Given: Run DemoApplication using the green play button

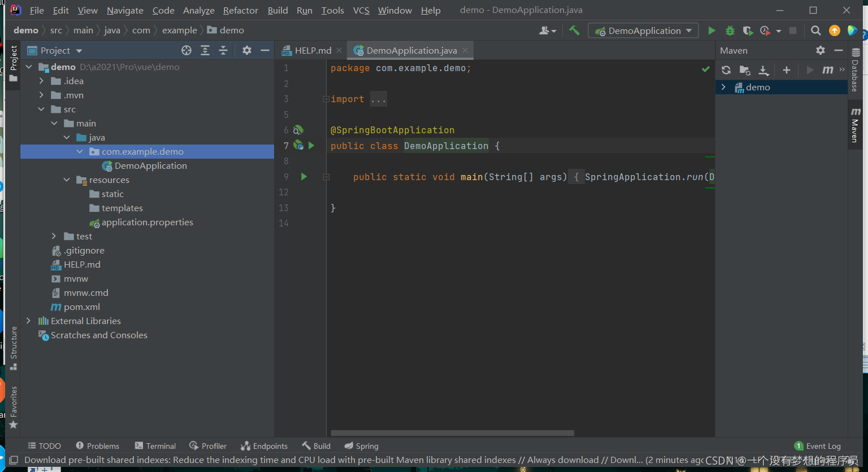Looking at the screenshot, I should click(711, 30).
